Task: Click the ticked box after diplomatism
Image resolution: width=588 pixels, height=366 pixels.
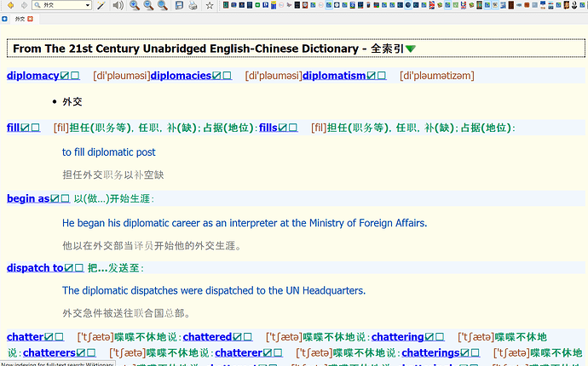Action: (371, 75)
